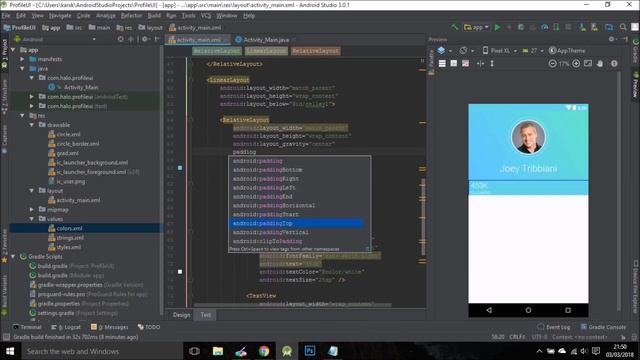Toggle the Preview tool window on right strip
The height and width of the screenshot is (360, 640).
point(635,85)
